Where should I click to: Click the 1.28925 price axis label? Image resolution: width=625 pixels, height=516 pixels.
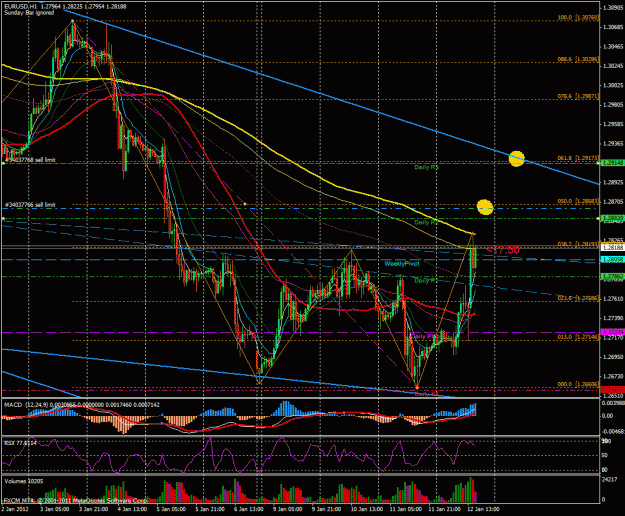(x=613, y=182)
